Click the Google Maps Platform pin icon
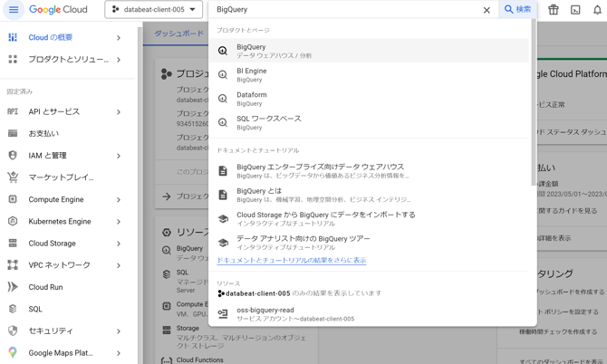Screen dimensions: 607x364 pos(13,353)
